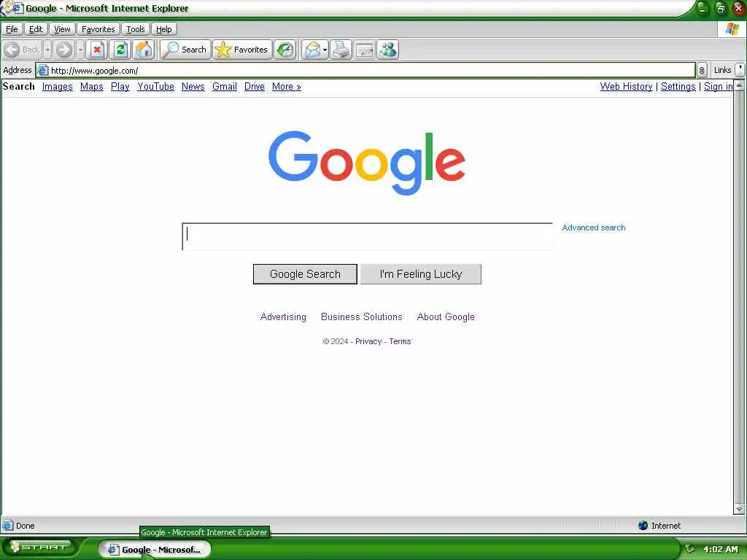Viewport: 747px width, 560px height.
Task: Go to YouTube link
Action: (156, 87)
